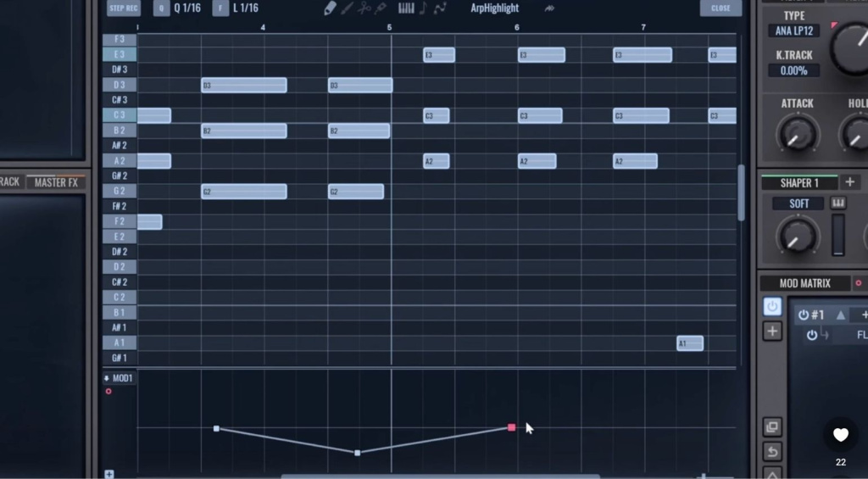This screenshot has height=479, width=868.
Task: Open the ANA LP12 filter type dropdown
Action: [x=793, y=31]
